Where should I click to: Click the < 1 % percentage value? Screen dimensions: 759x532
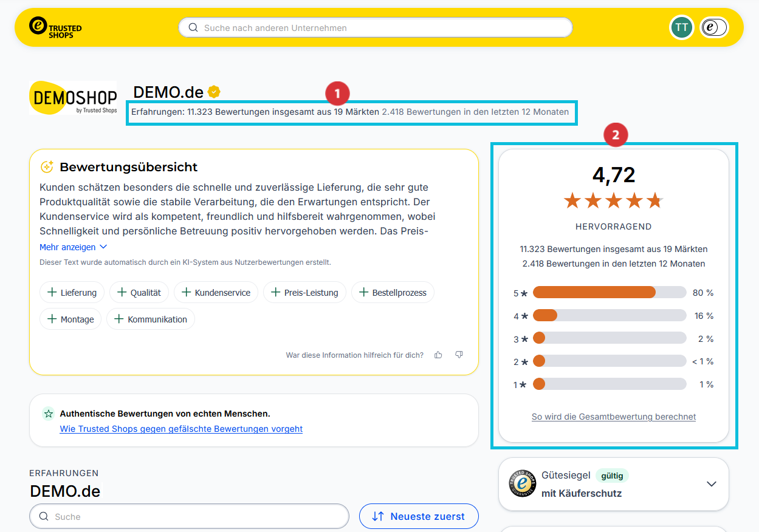(702, 361)
